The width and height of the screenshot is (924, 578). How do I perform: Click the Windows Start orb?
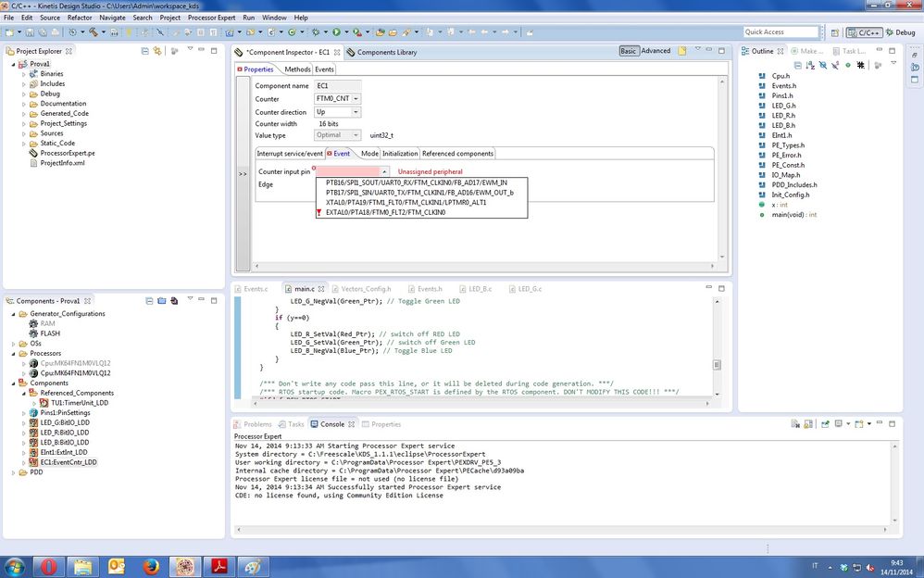pos(14,568)
